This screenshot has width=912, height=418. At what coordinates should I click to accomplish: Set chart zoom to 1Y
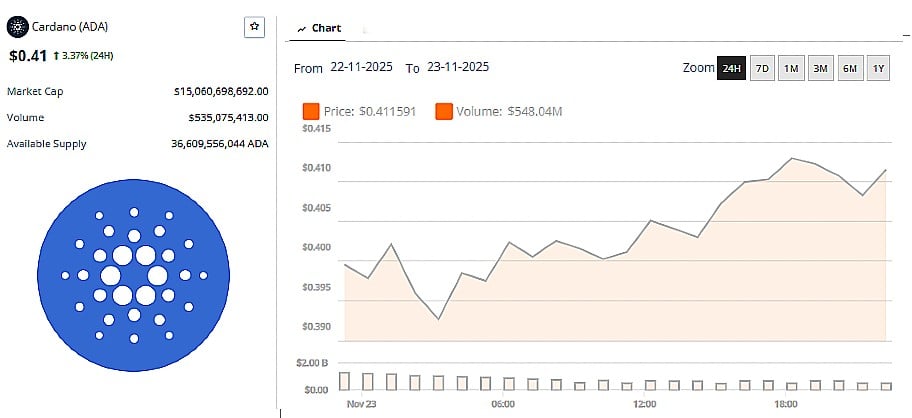[878, 68]
